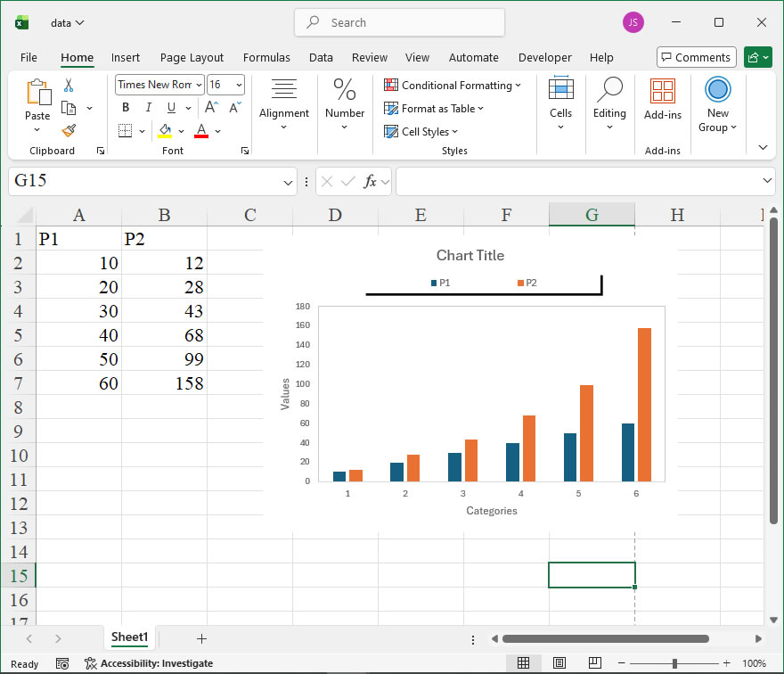Switch to Page Break Preview view icon
Screen dimensions: 784x674
pyautogui.click(x=592, y=663)
